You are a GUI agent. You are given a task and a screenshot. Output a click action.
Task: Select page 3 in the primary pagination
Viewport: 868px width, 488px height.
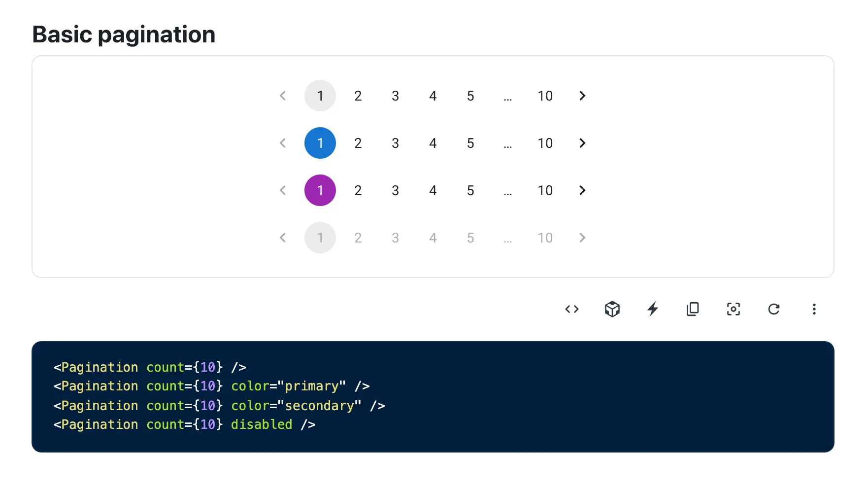[395, 143]
